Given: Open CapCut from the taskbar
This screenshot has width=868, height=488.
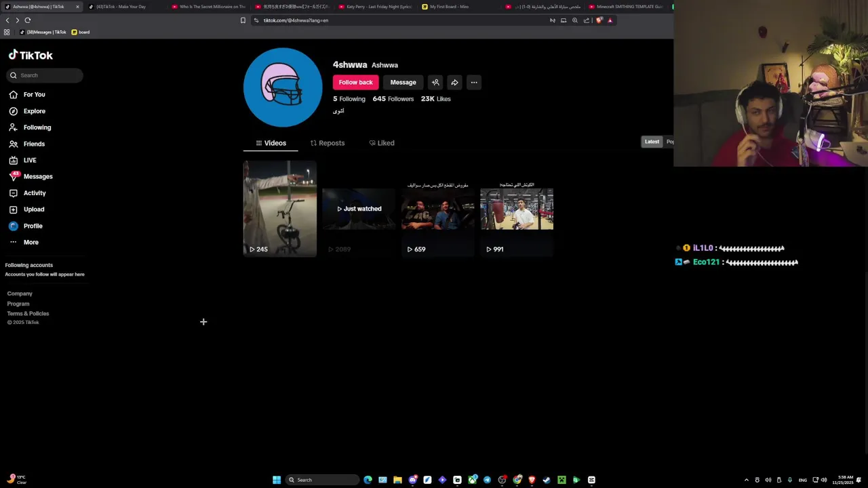Looking at the screenshot, I should coord(591,480).
